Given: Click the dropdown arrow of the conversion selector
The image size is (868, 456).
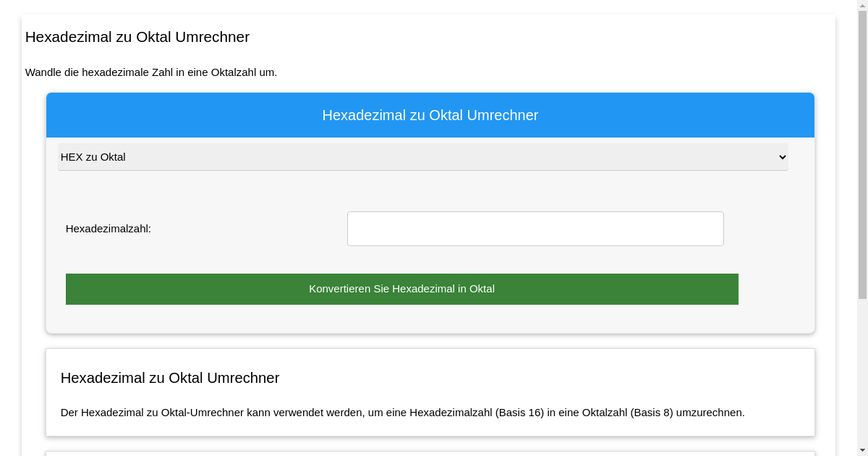Looking at the screenshot, I should point(781,157).
